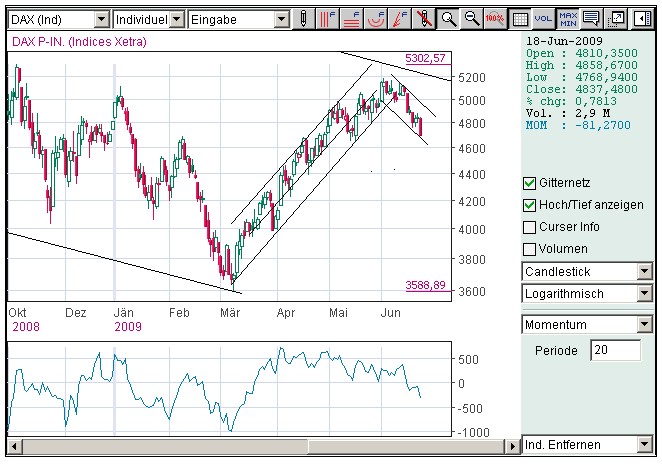The width and height of the screenshot is (662, 464).
Task: Collapse the right side panel
Action: (x=642, y=19)
